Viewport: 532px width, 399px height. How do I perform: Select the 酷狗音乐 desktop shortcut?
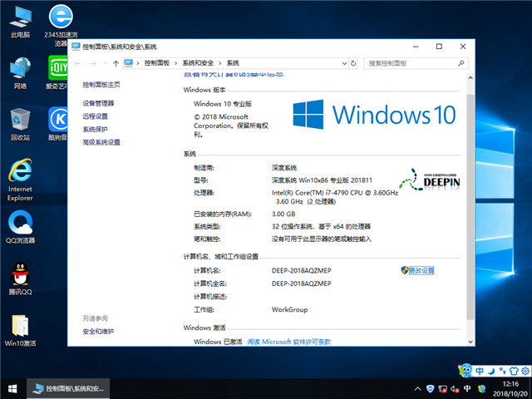point(57,124)
